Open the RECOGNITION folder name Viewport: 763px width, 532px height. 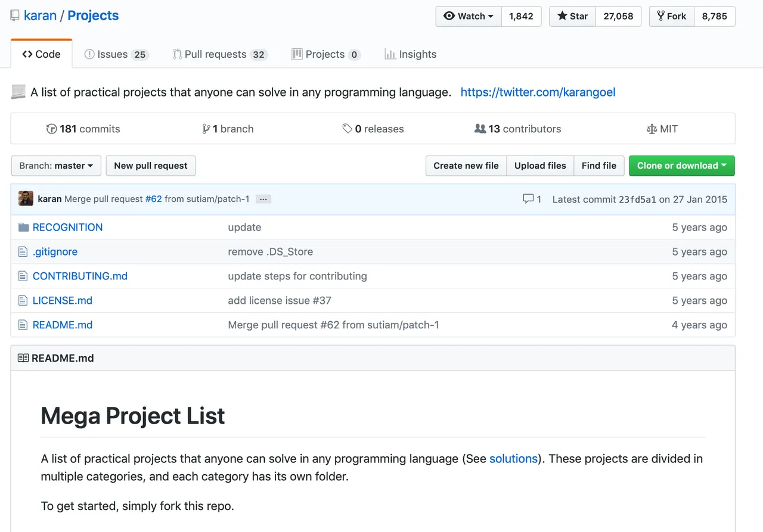click(x=67, y=228)
